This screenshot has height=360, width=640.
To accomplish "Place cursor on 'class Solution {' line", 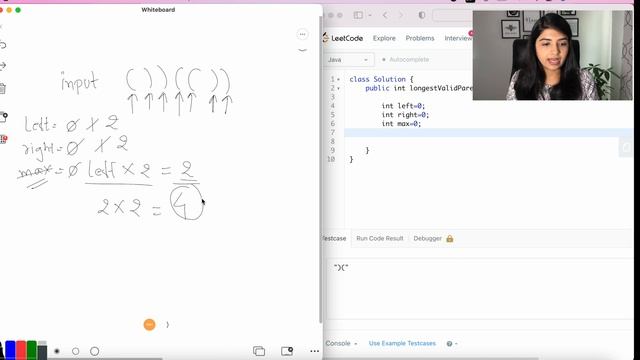I will click(381, 79).
